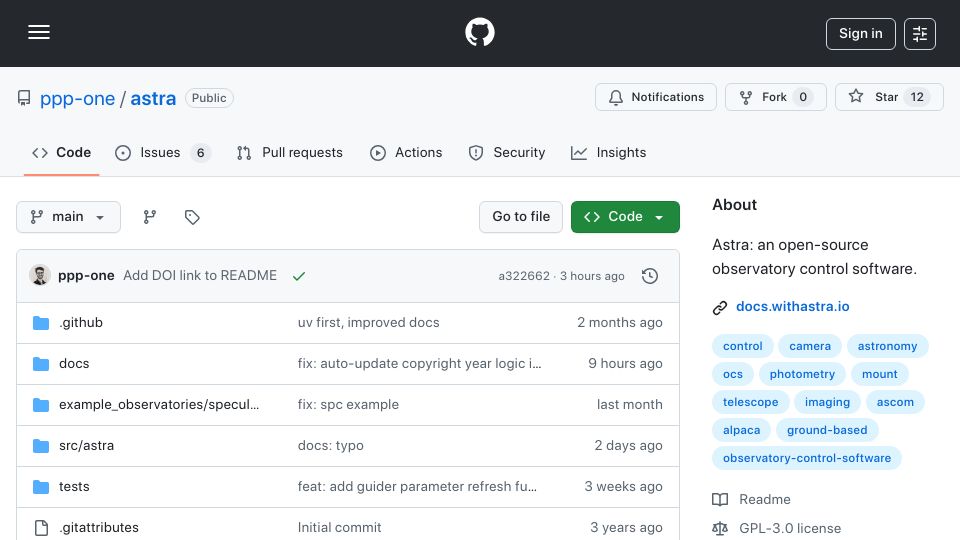Open the 'Add DOI link to README' commit
This screenshot has height=540, width=960.
pyautogui.click(x=200, y=276)
